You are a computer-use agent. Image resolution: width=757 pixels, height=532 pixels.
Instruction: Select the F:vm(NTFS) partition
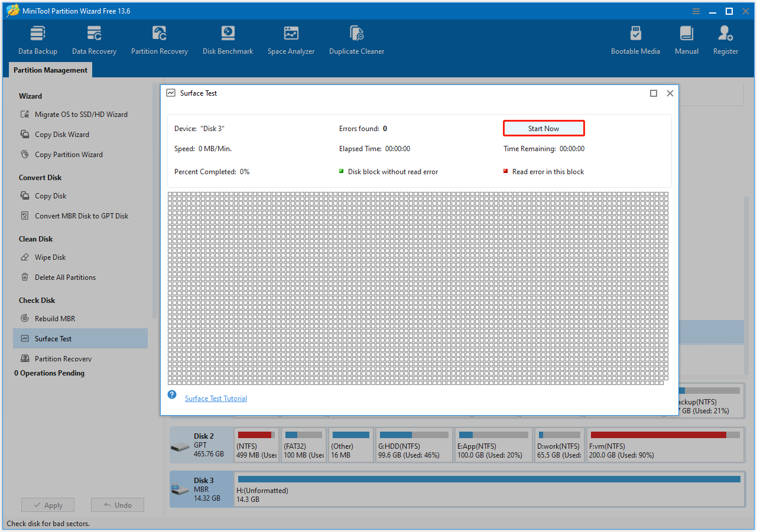665,445
